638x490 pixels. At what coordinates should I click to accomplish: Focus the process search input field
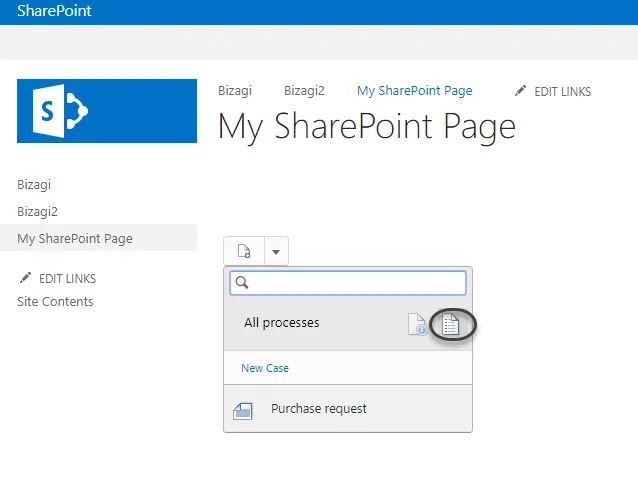[348, 283]
